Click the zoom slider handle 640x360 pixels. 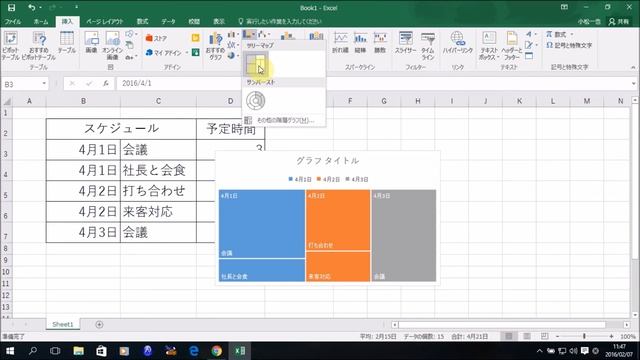click(584, 336)
